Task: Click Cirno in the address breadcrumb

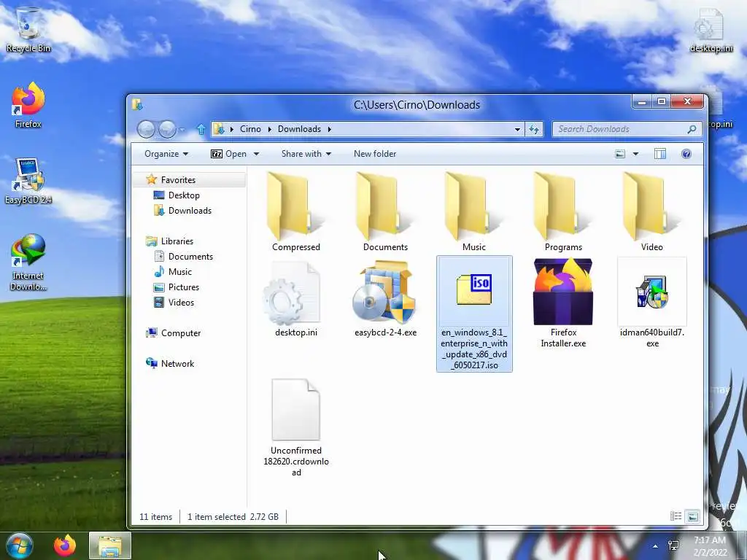Action: click(x=250, y=129)
